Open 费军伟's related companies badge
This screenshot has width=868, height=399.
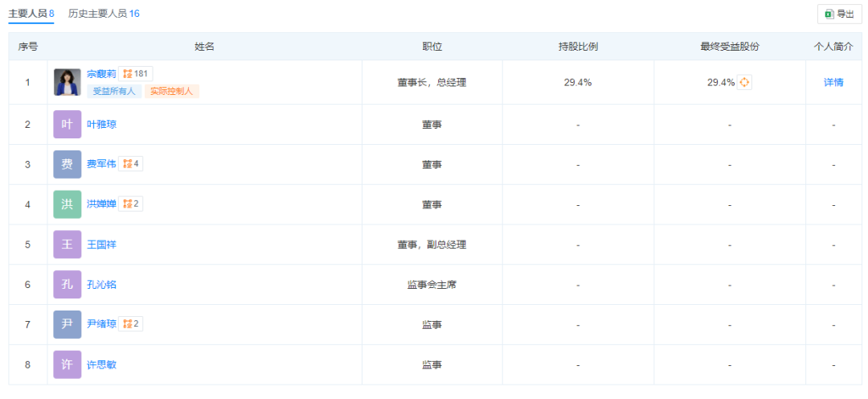131,164
